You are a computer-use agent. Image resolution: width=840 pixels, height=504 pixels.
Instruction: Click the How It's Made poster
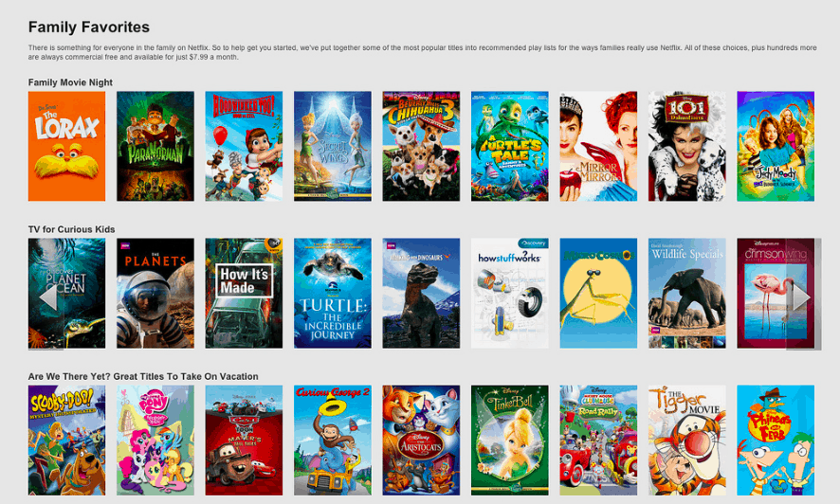coord(244,293)
